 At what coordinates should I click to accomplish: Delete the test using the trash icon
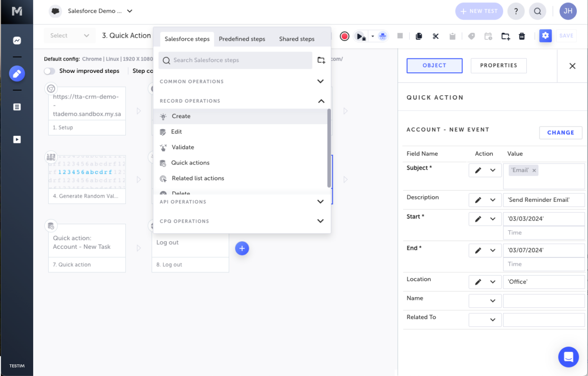pos(521,35)
